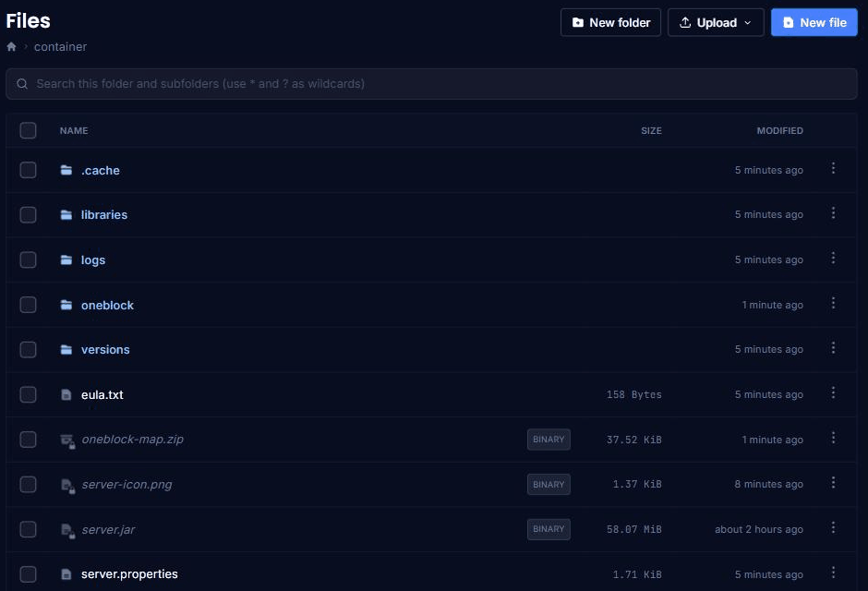Click the server.properties file icon
Viewport: 868px width, 591px height.
pyautogui.click(x=66, y=573)
